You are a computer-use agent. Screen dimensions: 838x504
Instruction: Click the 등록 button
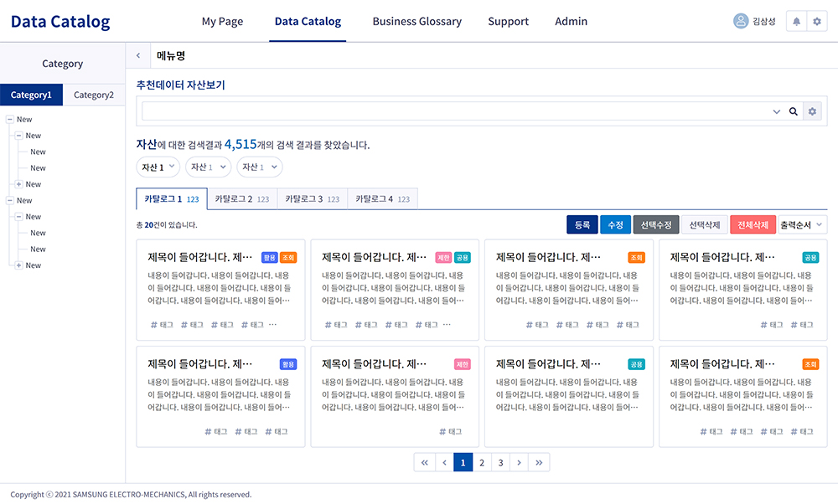[582, 224]
